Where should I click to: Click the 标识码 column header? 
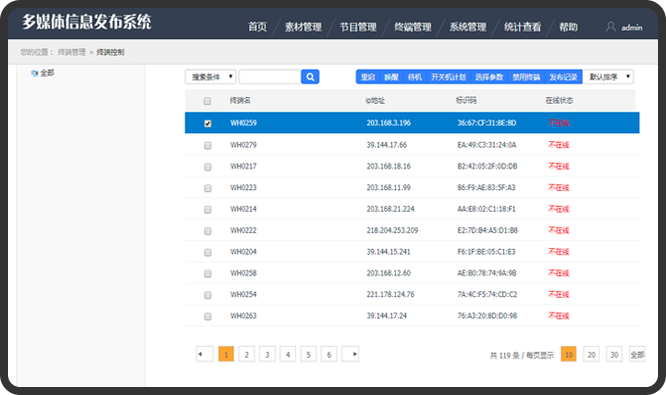click(x=466, y=101)
